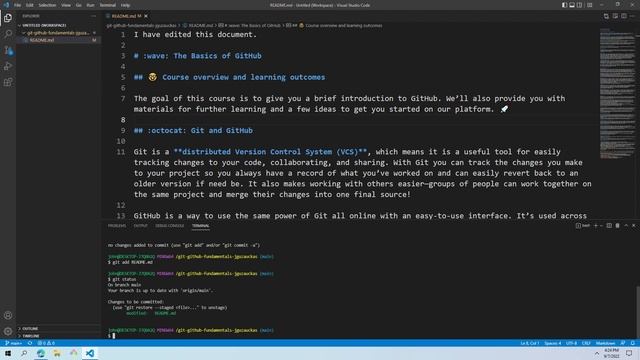
Task: Open the status bar notifications bell
Action: click(x=633, y=343)
